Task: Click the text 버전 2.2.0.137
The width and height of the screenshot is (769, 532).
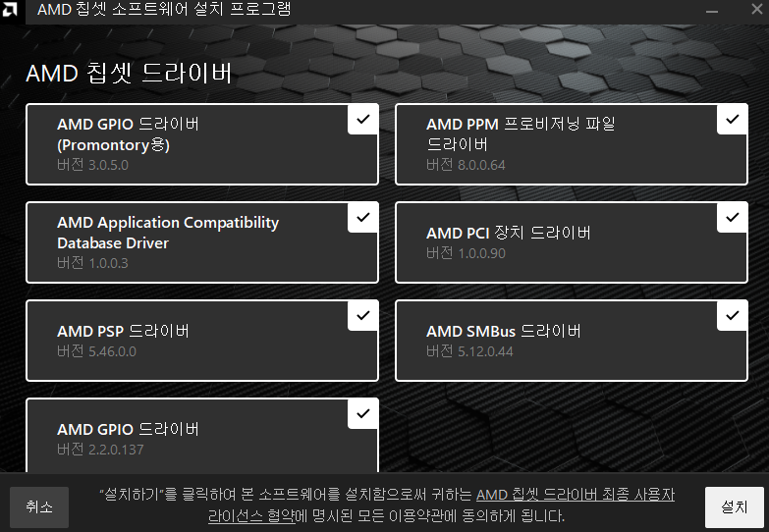Action: (x=100, y=450)
